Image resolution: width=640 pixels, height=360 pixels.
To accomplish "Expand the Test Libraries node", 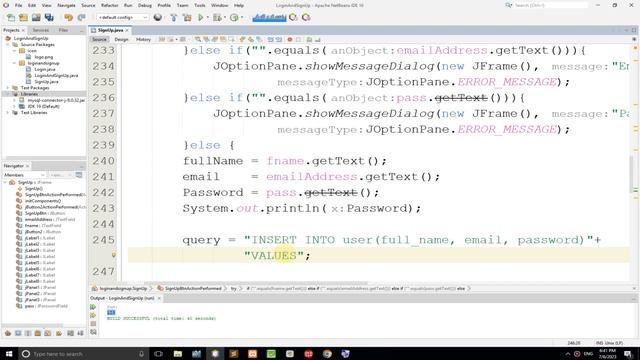I will coord(8,113).
